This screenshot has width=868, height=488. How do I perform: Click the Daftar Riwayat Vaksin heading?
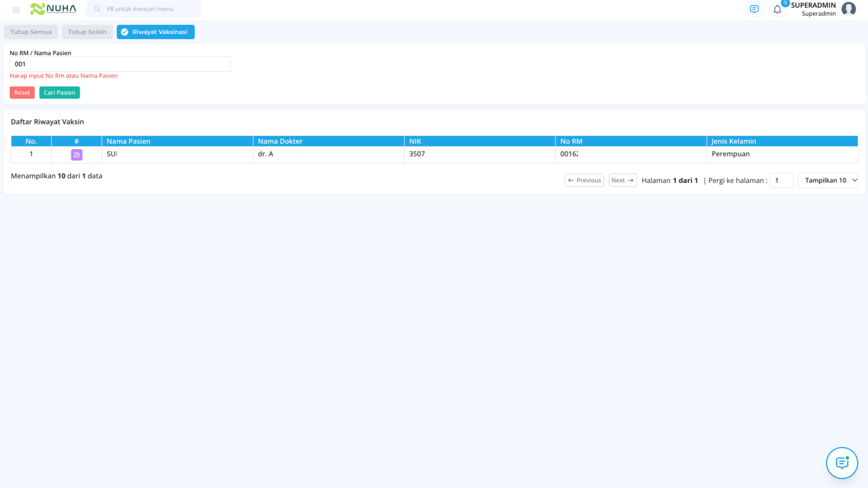(x=47, y=122)
